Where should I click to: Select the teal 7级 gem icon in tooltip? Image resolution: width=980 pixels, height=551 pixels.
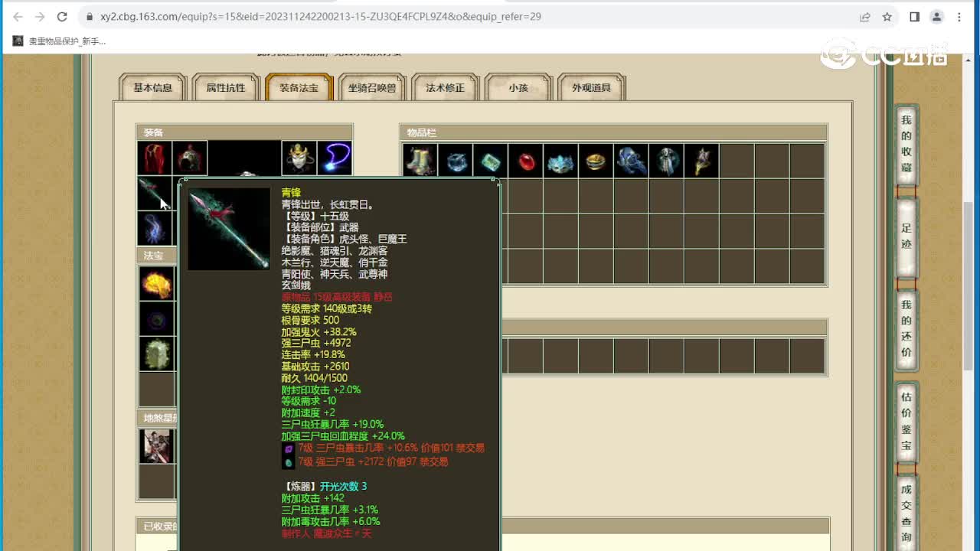[x=289, y=462]
